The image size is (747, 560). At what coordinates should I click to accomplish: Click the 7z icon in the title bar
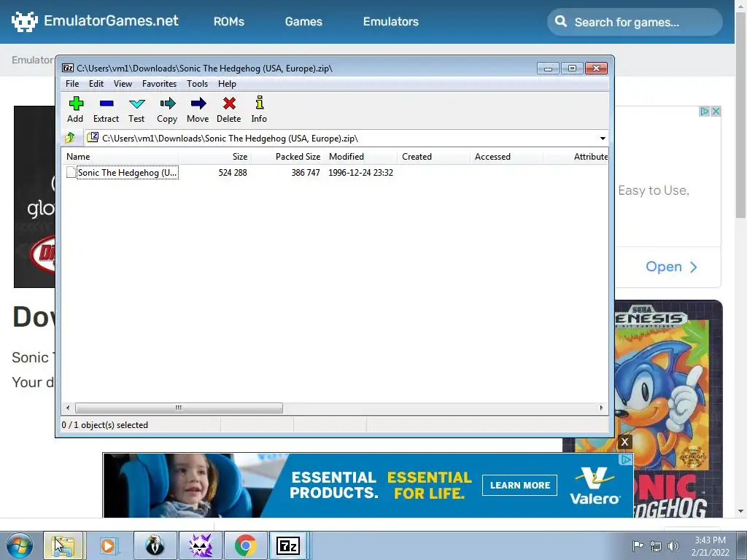pyautogui.click(x=68, y=68)
